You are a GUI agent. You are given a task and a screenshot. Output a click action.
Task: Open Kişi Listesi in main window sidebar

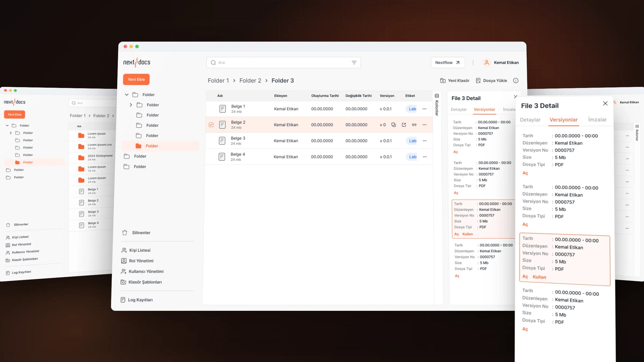[136, 250]
